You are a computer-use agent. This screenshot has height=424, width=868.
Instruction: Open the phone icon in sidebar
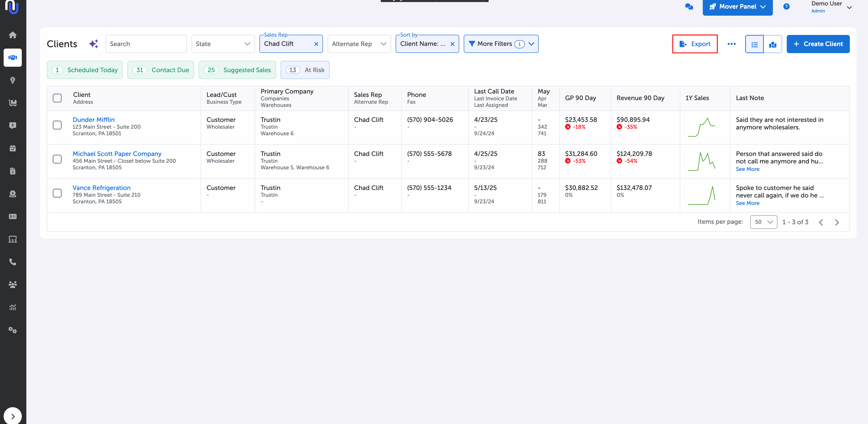coord(12,261)
